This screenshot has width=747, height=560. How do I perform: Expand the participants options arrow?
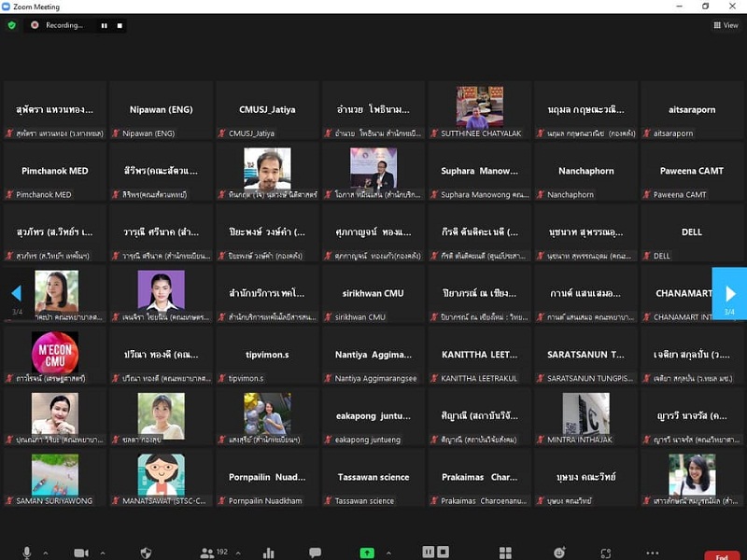click(239, 553)
